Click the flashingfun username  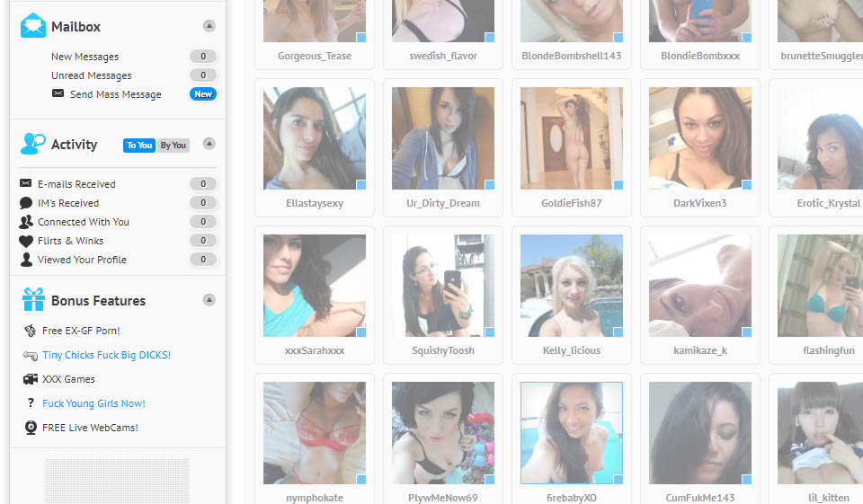pos(828,350)
